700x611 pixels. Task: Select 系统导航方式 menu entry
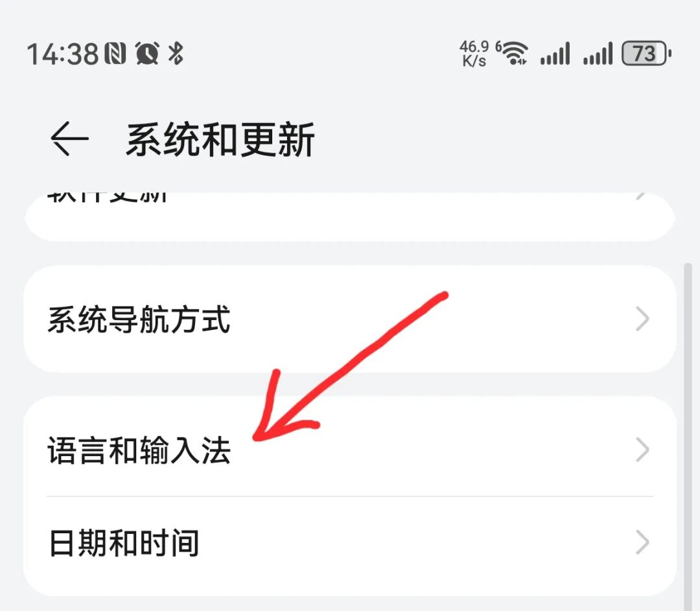[x=350, y=319]
